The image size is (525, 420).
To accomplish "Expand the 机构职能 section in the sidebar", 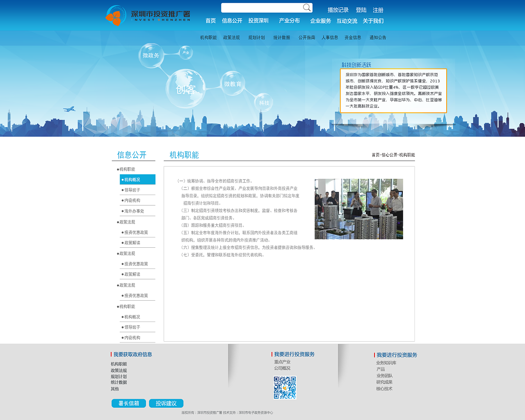I will point(128,169).
